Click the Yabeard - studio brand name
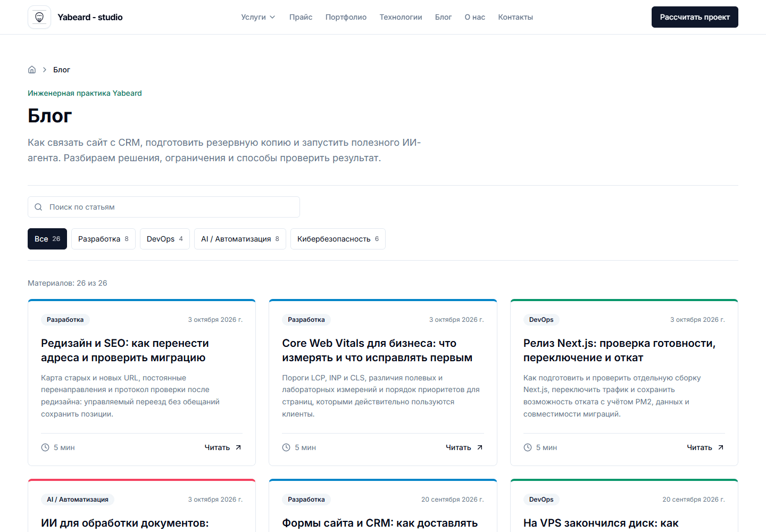 90,17
